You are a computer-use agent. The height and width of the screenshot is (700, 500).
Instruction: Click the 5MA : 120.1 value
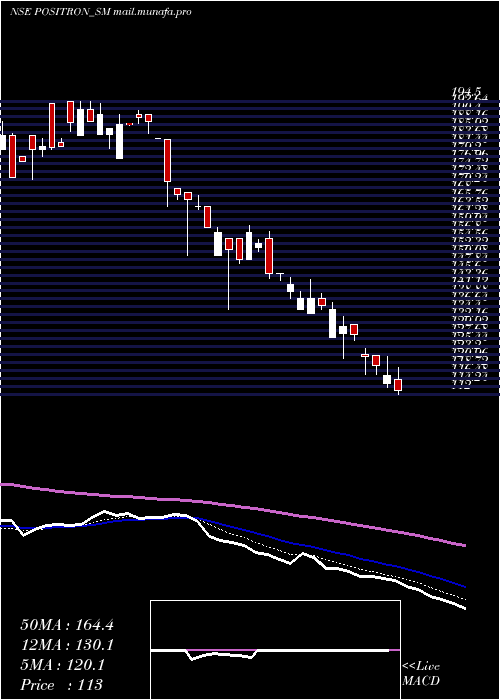(63, 665)
